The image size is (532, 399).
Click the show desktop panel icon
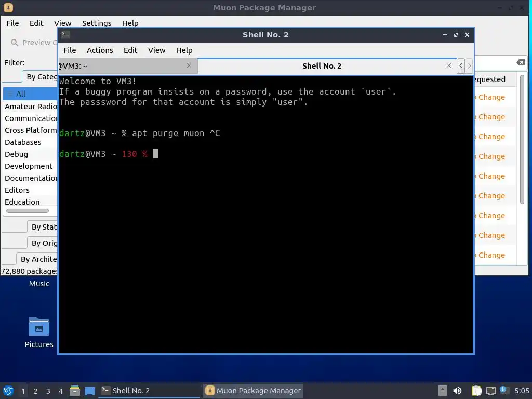point(90,391)
